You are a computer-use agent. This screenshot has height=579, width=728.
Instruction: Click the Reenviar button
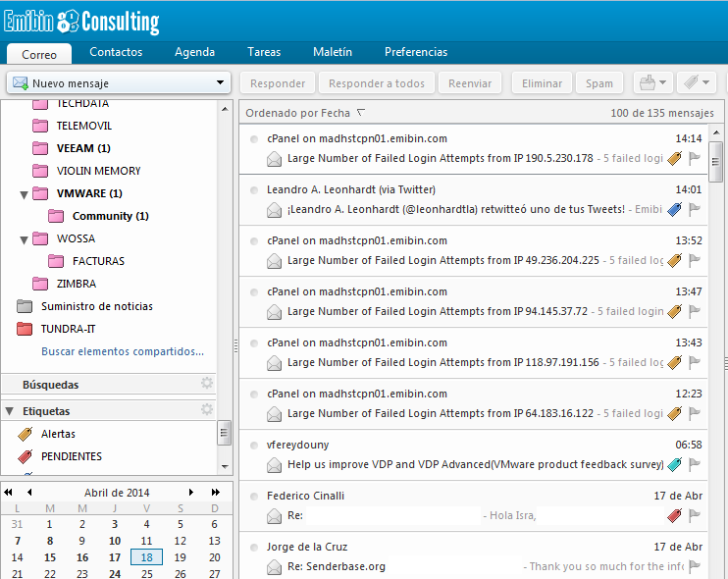(x=470, y=83)
